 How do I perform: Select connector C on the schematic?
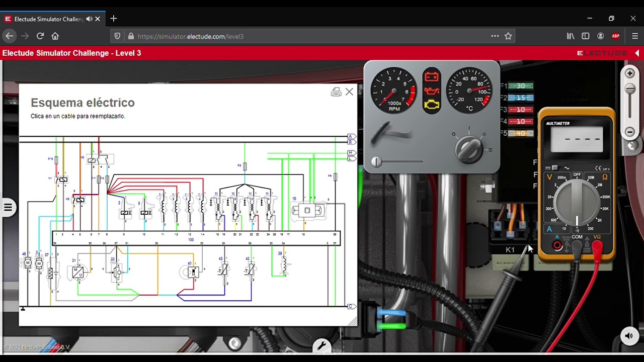352,306
